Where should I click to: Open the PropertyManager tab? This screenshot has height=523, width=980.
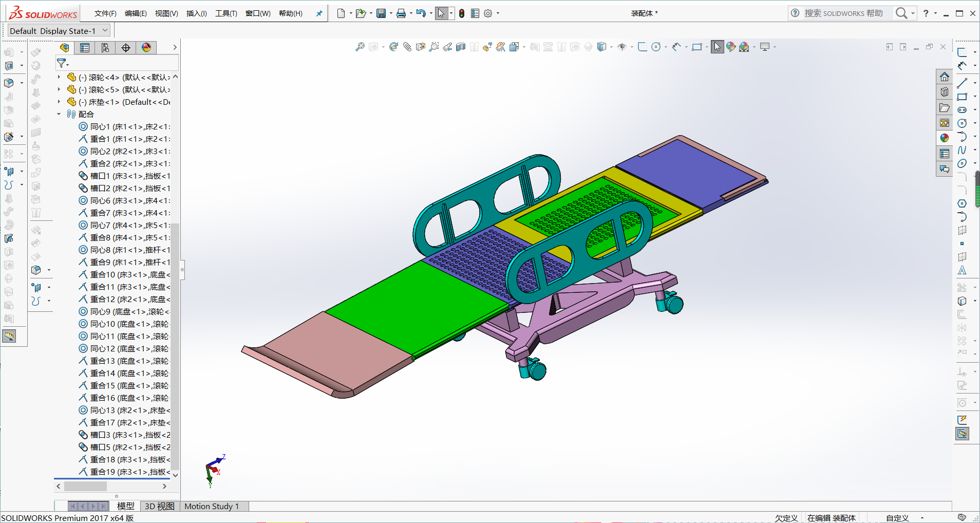click(x=85, y=48)
